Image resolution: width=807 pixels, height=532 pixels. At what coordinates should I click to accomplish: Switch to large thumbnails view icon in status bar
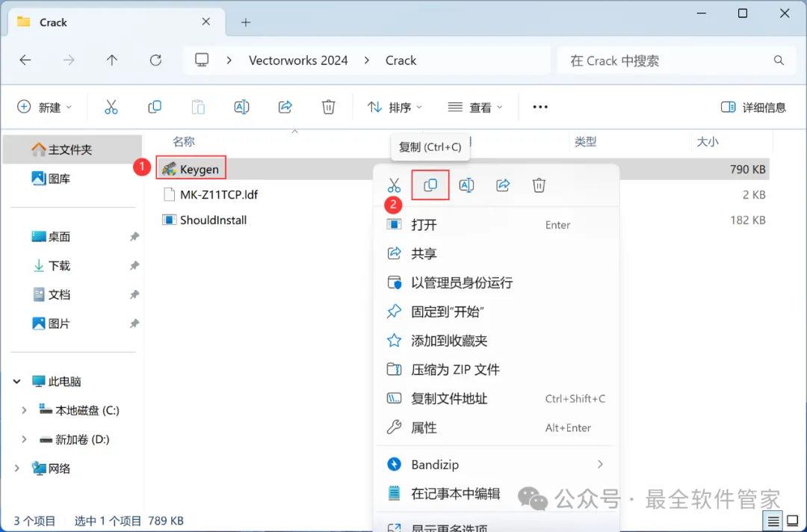pyautogui.click(x=793, y=522)
